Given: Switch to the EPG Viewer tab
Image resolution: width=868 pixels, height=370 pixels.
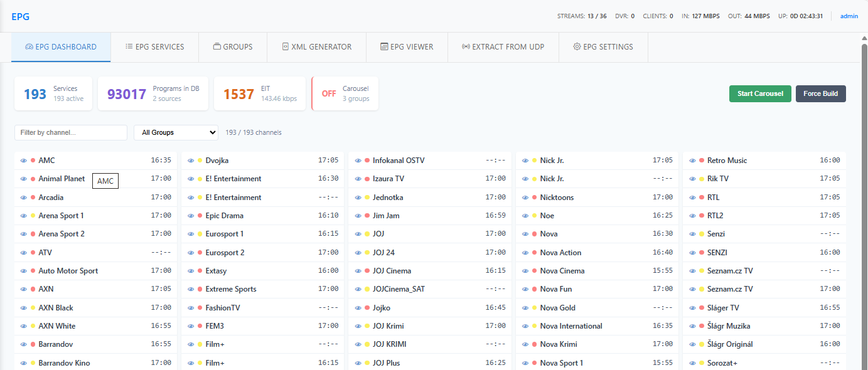Looking at the screenshot, I should point(407,47).
